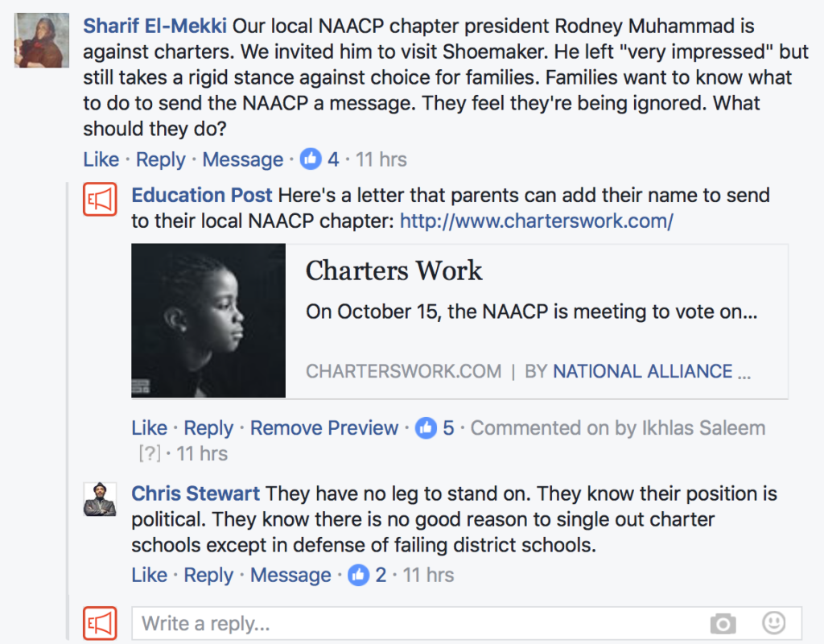Open Chris Stewart's profile name link
The width and height of the screenshot is (824, 644).
point(196,493)
